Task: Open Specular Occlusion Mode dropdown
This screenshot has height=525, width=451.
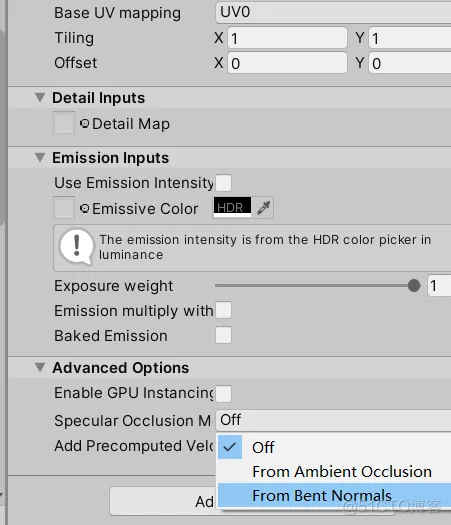Action: [333, 420]
